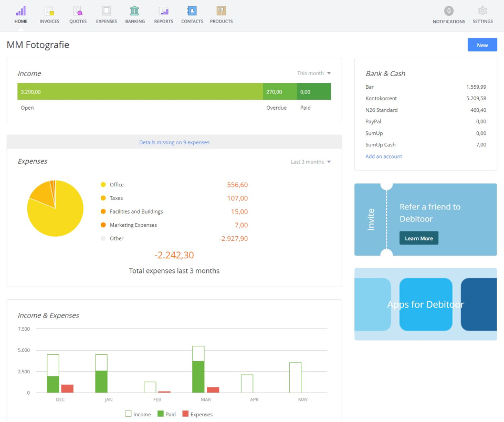Click the Learn More referral button
Screen dimensions: 504x422
418,238
